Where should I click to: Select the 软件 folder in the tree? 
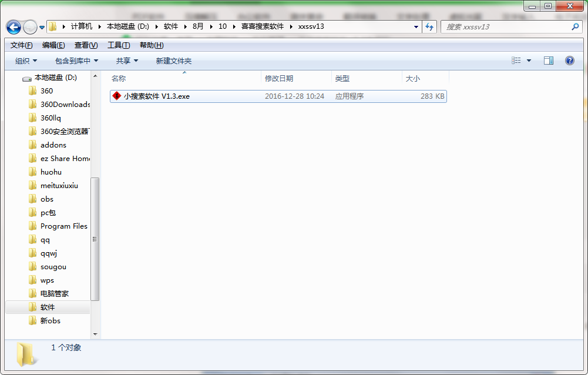[x=48, y=307]
